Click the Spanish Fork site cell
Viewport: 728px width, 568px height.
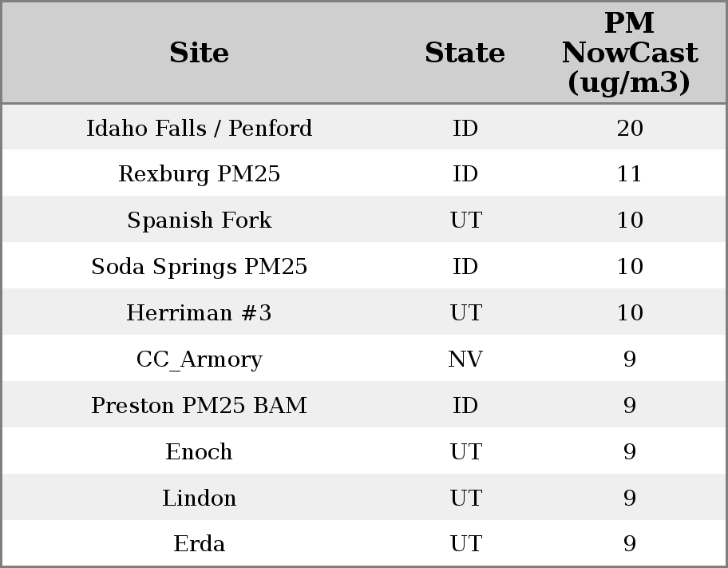(200, 220)
